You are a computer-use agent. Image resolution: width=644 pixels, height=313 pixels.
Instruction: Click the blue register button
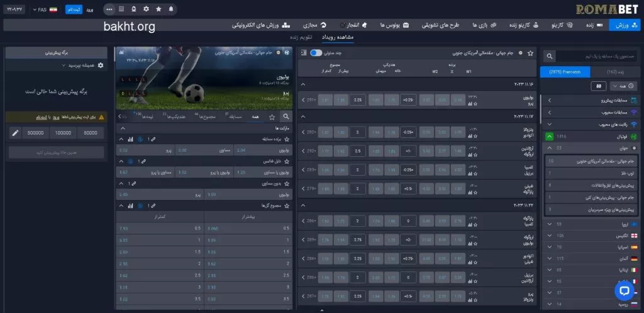pyautogui.click(x=73, y=9)
